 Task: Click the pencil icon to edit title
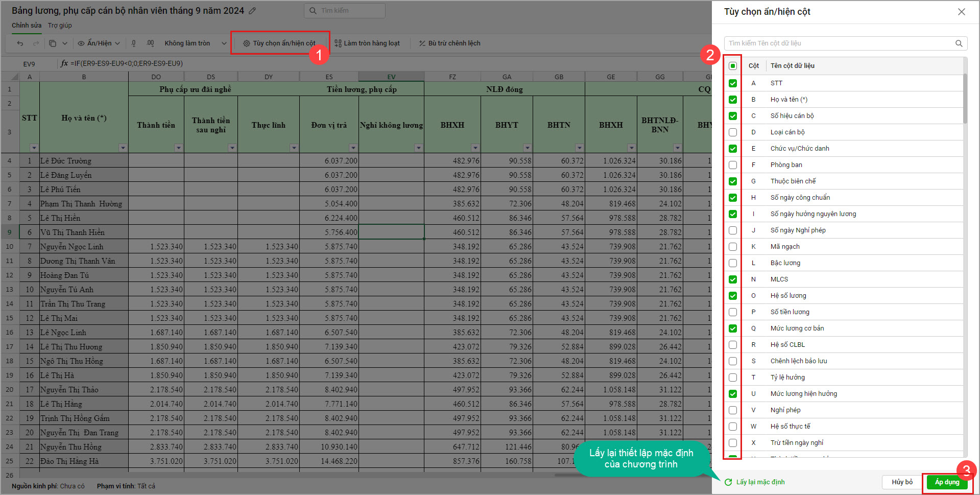point(252,11)
